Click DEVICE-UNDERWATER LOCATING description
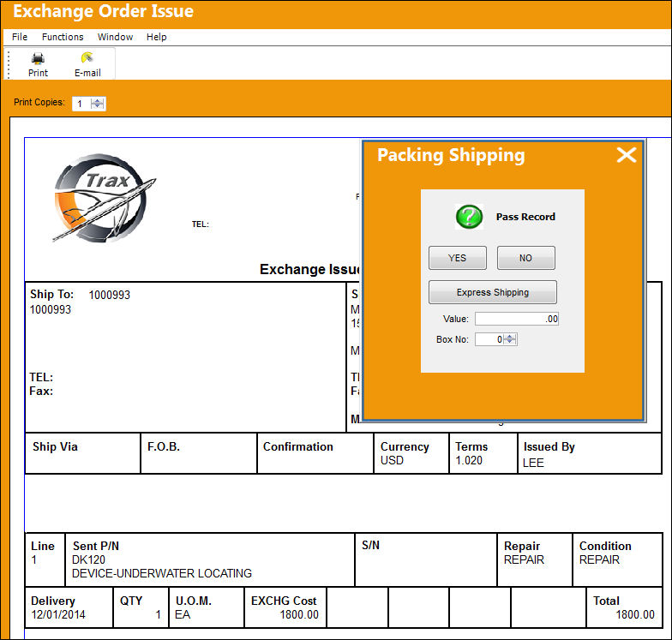Viewport: 672px width, 640px height. 161,574
